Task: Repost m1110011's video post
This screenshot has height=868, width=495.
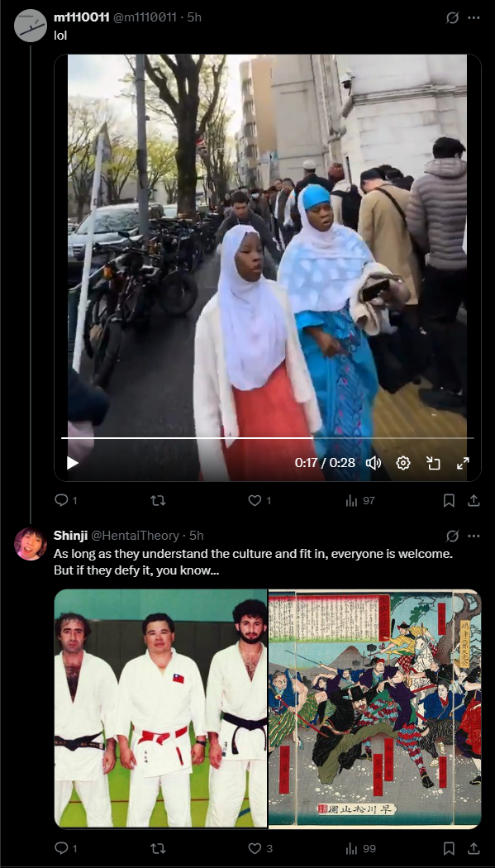Action: [158, 500]
